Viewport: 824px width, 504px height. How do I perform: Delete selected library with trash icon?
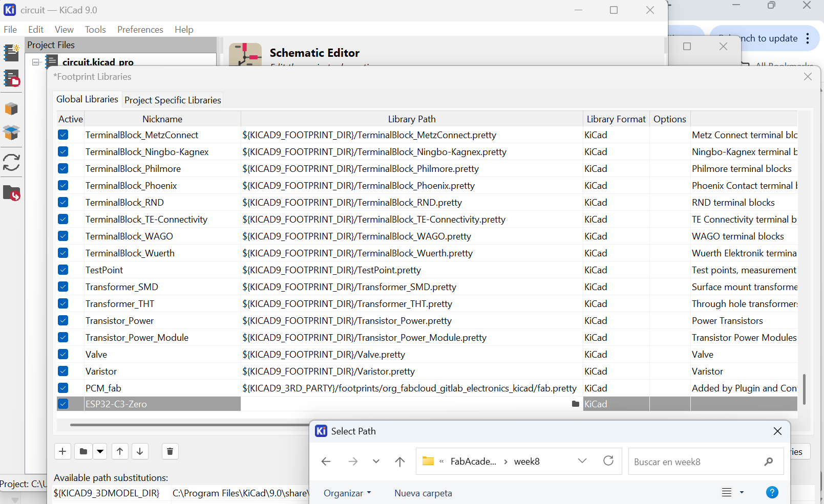click(x=170, y=451)
